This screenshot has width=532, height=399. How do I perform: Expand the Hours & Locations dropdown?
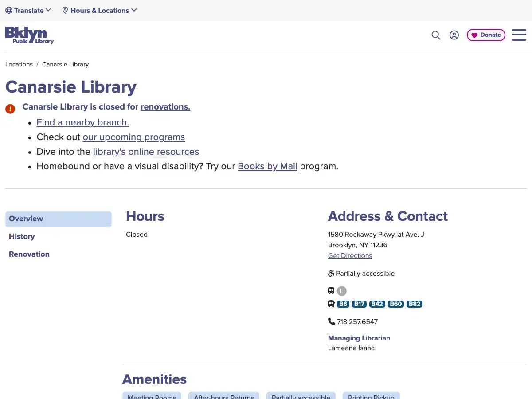[99, 10]
